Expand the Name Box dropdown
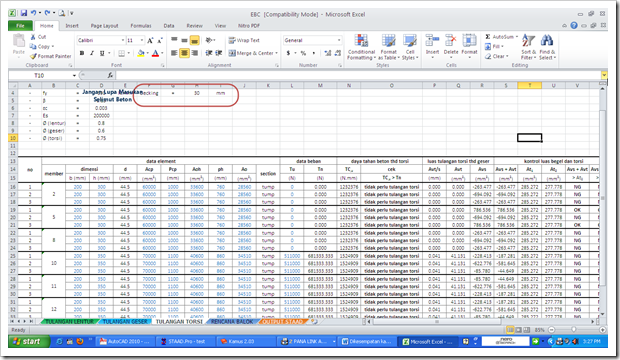The image size is (620, 360). (x=74, y=76)
